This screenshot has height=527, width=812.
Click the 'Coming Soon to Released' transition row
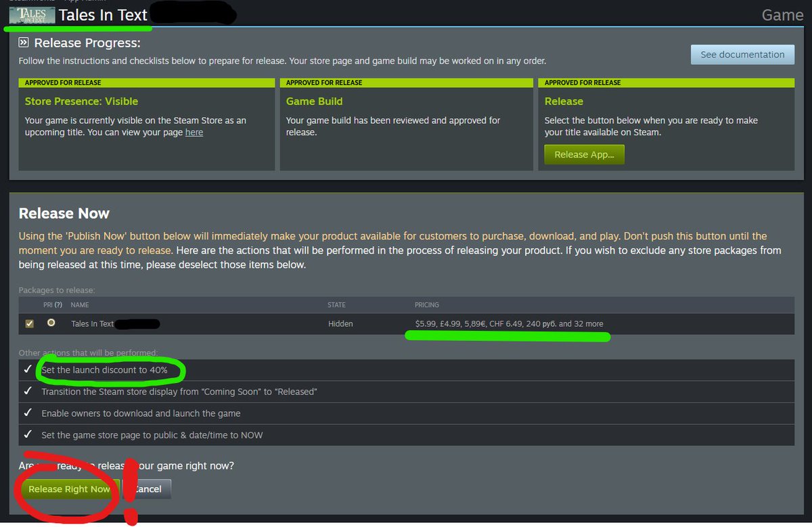[406, 392]
